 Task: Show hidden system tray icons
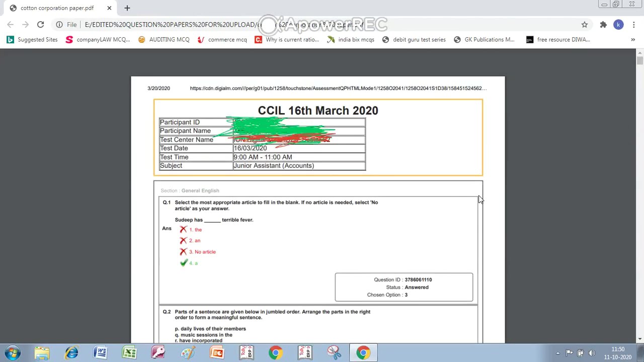(x=557, y=353)
